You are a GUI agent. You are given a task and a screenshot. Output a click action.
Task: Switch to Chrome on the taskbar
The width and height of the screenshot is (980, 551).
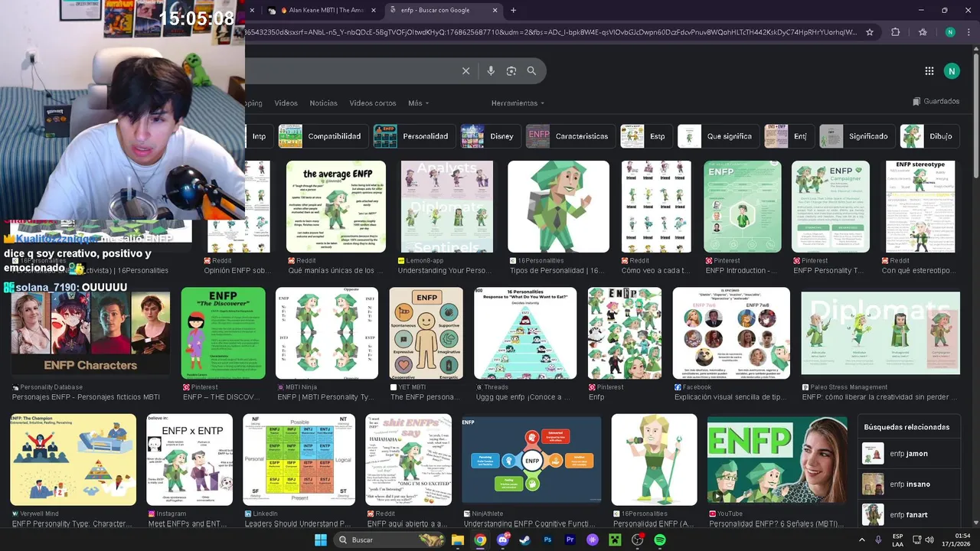pyautogui.click(x=480, y=540)
